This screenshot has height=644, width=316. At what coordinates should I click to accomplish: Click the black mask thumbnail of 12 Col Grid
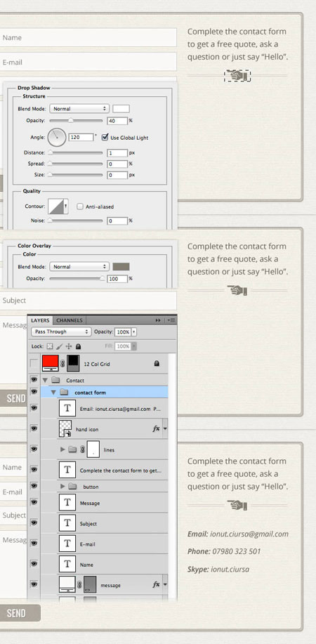[x=73, y=364]
